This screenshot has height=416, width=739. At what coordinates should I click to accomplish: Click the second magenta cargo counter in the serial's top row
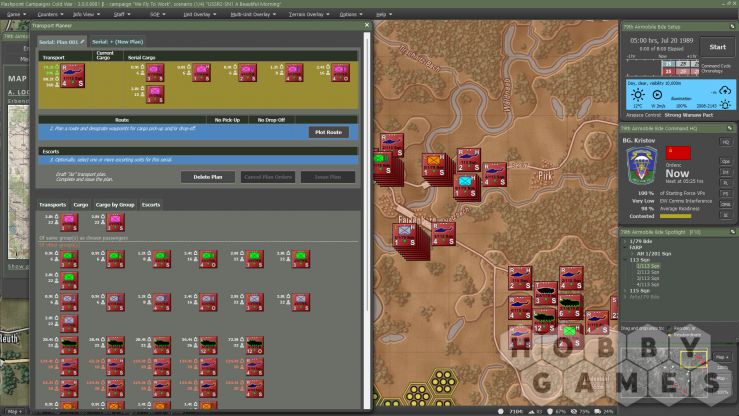pyautogui.click(x=201, y=73)
